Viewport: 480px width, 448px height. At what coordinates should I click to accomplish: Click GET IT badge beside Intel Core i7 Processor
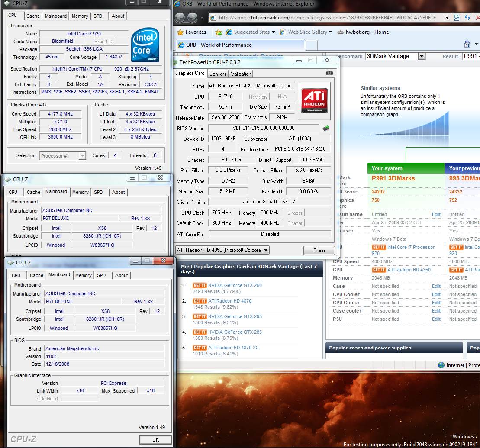pos(379,247)
